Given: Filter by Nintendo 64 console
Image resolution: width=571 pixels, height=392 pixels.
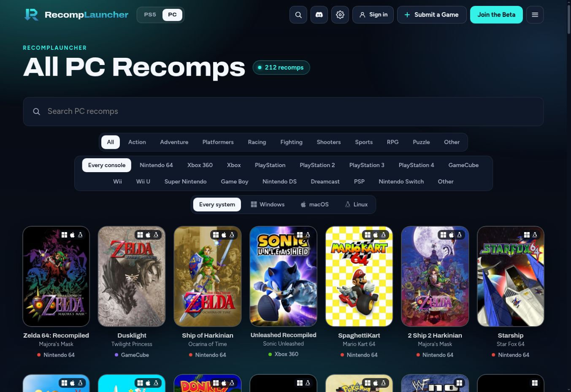Looking at the screenshot, I should click(157, 165).
